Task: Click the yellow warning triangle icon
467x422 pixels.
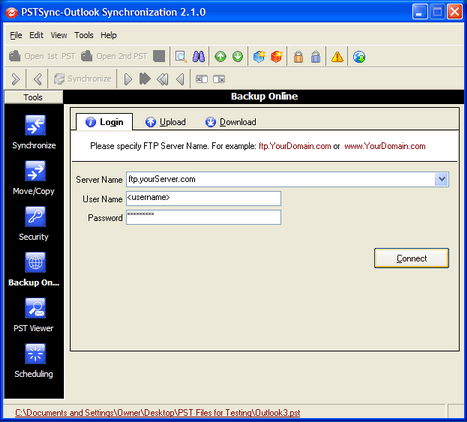Action: [x=337, y=56]
